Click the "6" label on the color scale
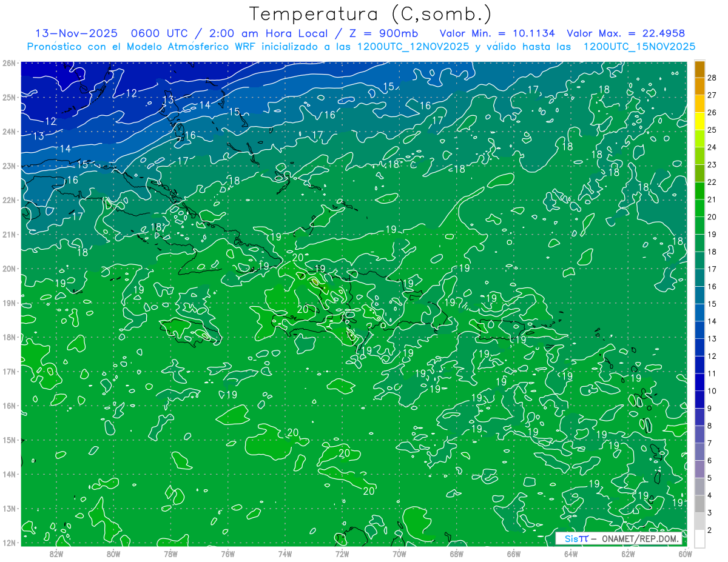Screen dimensions: 728x562 pyautogui.click(x=710, y=461)
